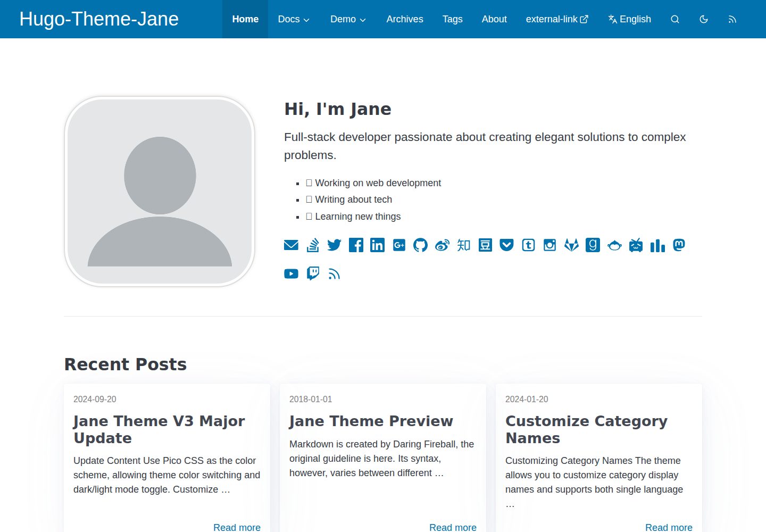Navigate to the Tags page
Image resolution: width=766 pixels, height=532 pixels.
(453, 19)
